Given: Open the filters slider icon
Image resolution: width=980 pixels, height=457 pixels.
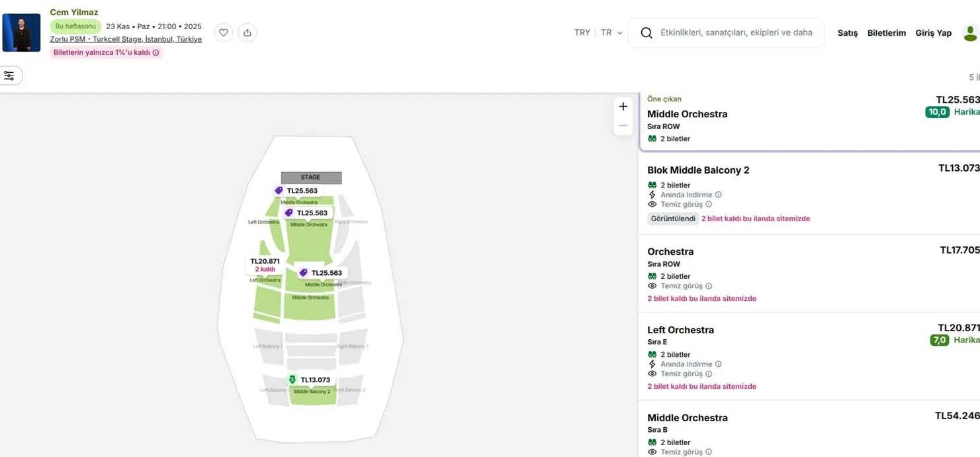Looking at the screenshot, I should pyautogui.click(x=9, y=76).
